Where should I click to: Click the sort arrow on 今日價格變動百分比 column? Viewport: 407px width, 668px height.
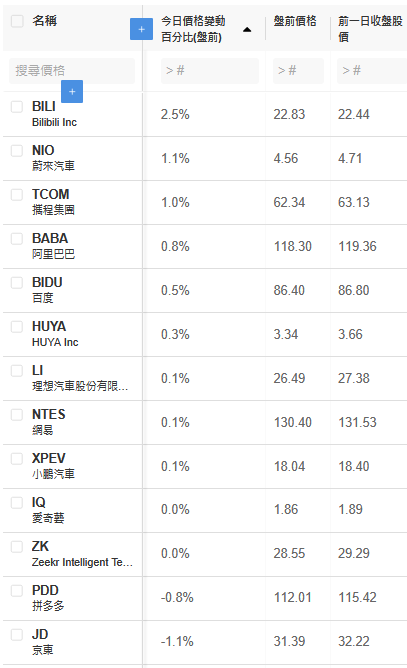(x=247, y=30)
